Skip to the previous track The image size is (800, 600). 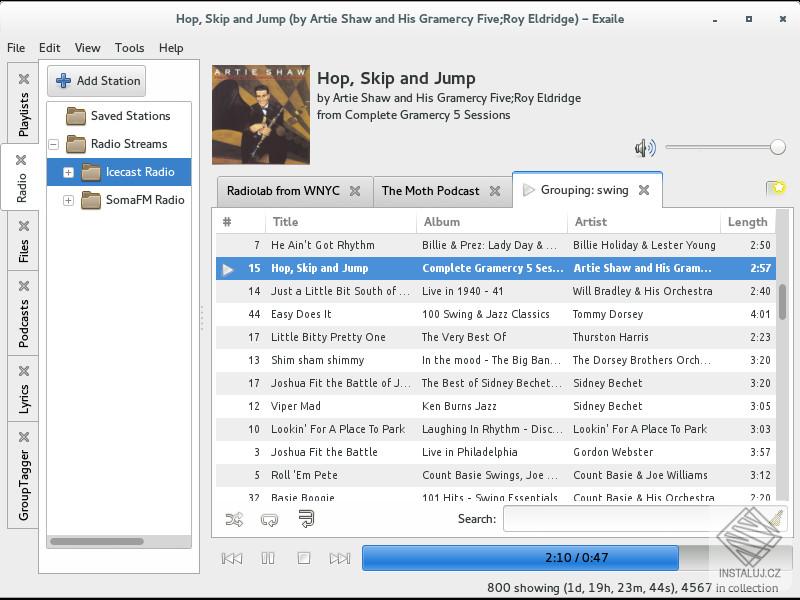[232, 558]
